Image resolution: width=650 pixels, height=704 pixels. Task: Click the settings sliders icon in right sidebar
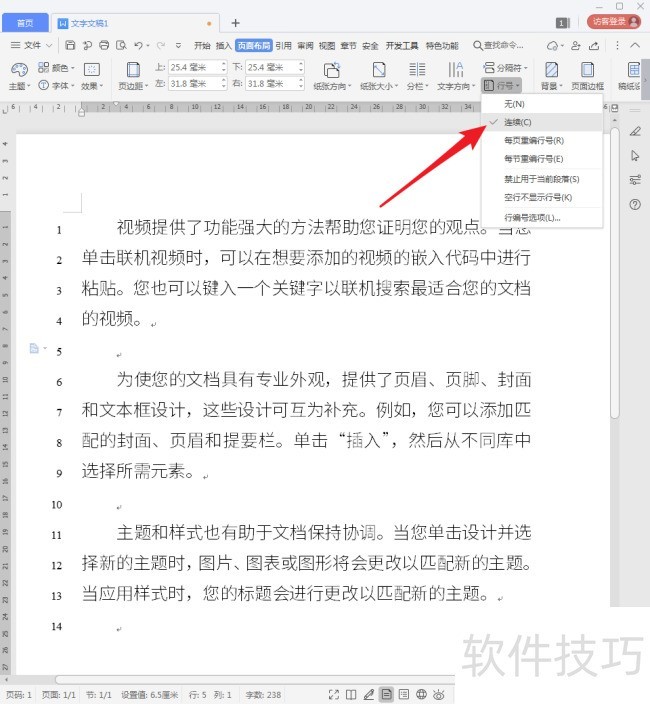pyautogui.click(x=635, y=180)
